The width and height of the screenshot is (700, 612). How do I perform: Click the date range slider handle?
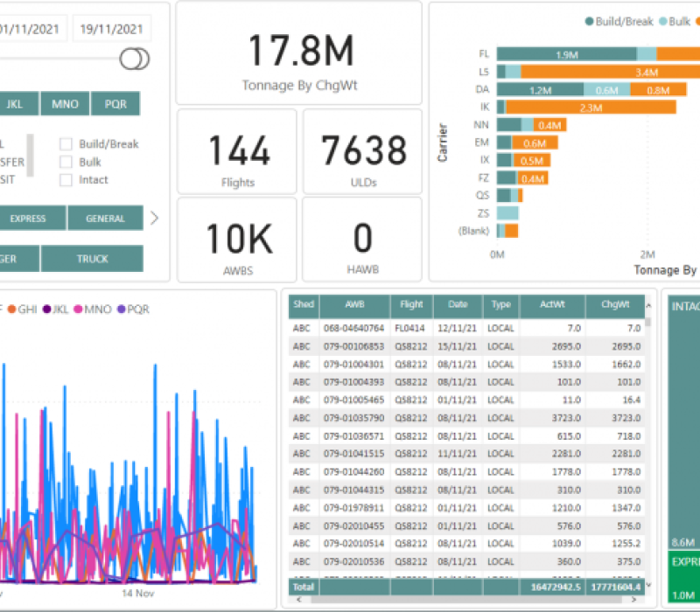pos(135,59)
